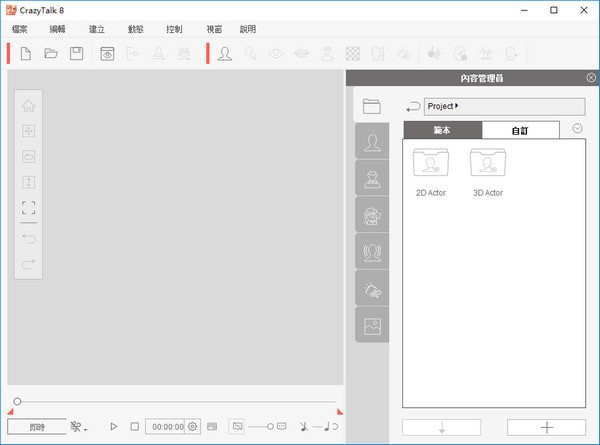Open a project with the open folder icon
Viewport: 600px width, 445px height.
pos(51,54)
